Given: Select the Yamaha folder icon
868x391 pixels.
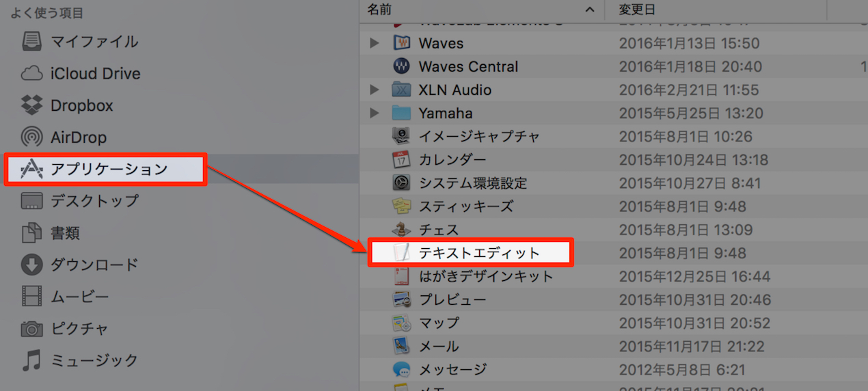Looking at the screenshot, I should (x=401, y=113).
